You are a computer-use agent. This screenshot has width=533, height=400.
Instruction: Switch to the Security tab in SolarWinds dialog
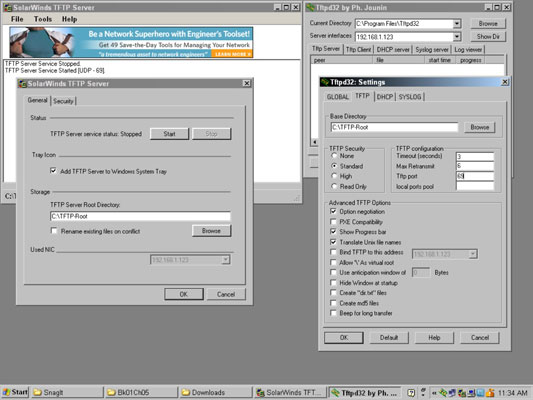[63, 101]
